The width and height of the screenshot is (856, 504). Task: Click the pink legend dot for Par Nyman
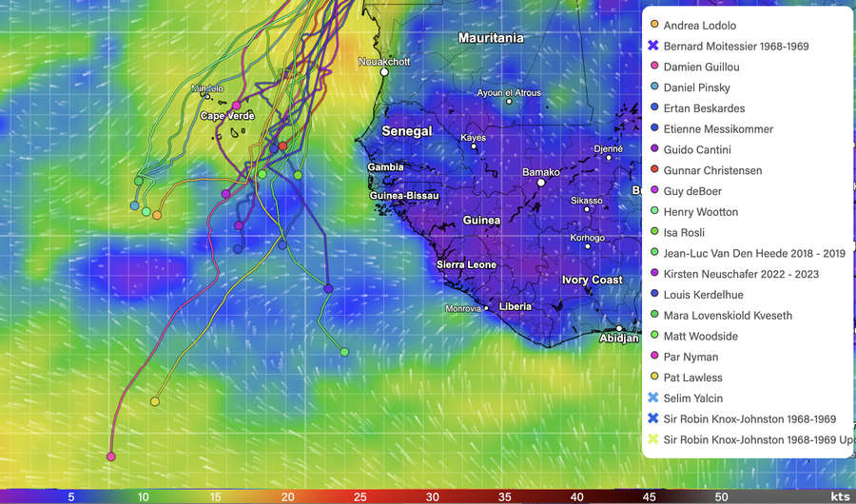pos(654,356)
